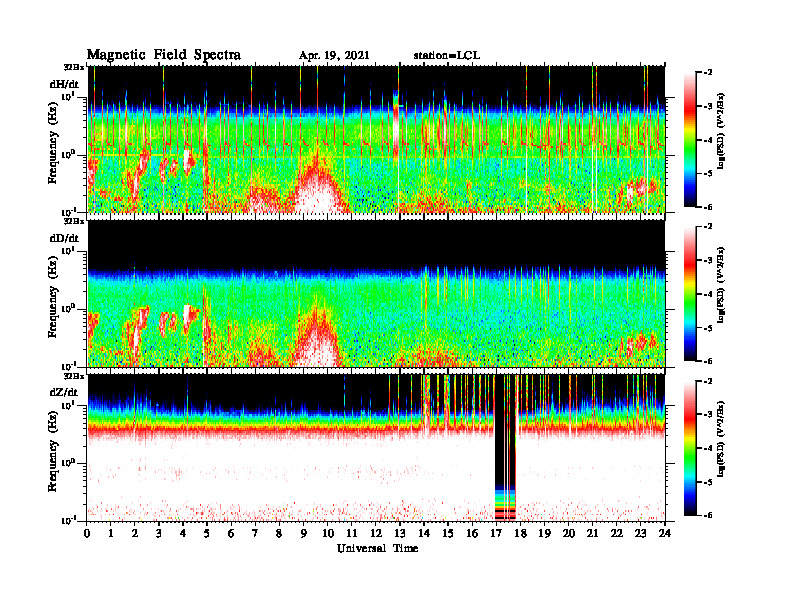Screen dimensions: 792x612
Task: Click the hour tick label "5" on time axis
Action: coord(207,534)
